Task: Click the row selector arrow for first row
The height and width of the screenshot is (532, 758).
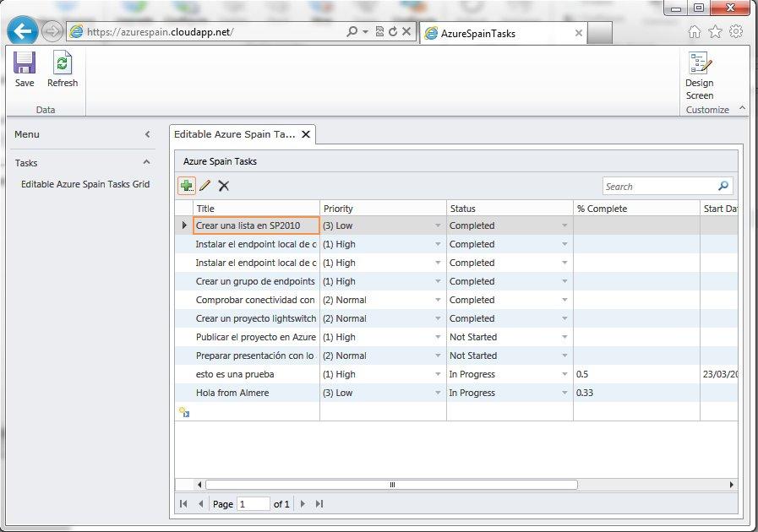Action: click(x=184, y=225)
